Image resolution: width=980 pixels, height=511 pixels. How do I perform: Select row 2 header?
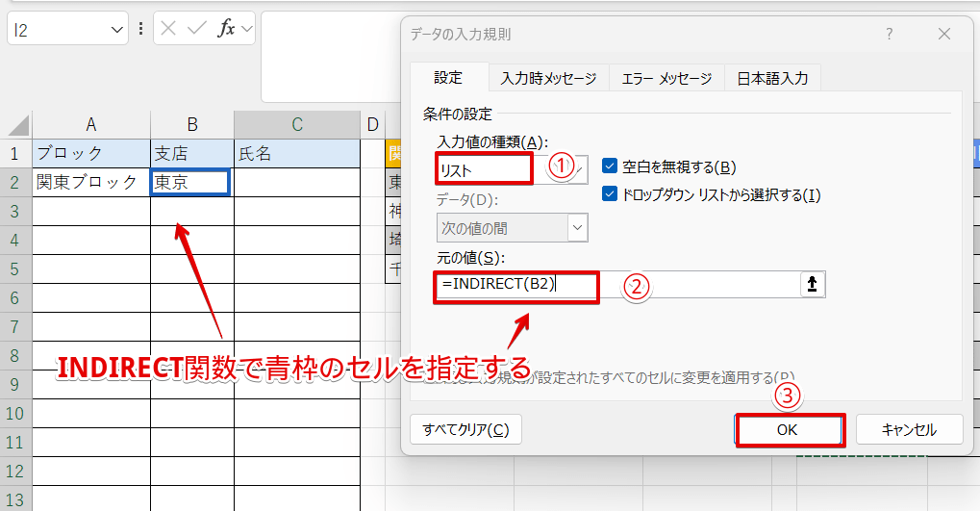click(x=15, y=183)
